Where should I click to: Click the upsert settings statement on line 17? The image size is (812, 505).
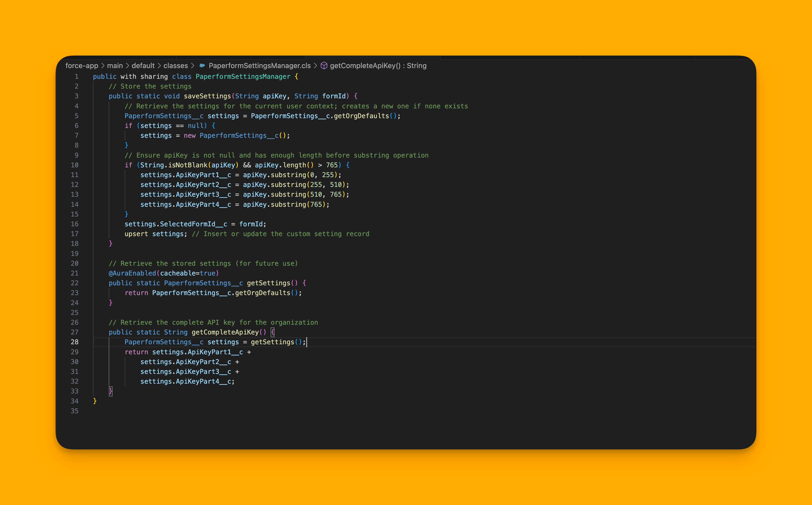(155, 234)
